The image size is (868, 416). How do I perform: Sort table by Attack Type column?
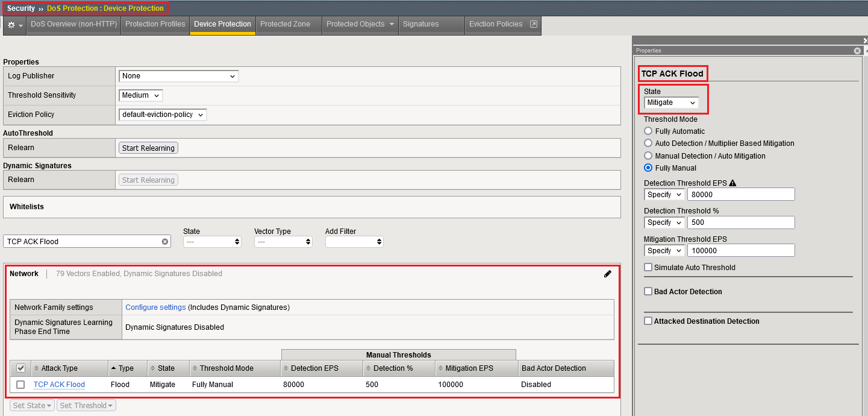[x=59, y=368]
